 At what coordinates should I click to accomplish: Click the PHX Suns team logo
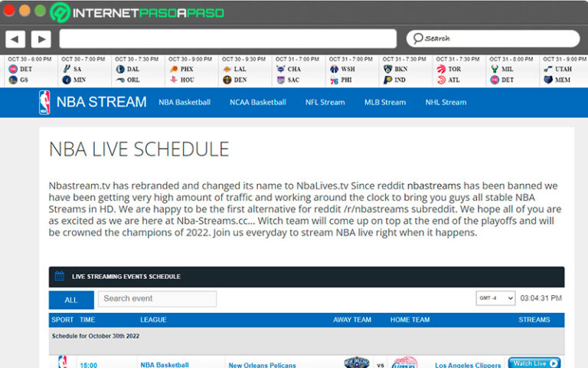(x=174, y=69)
